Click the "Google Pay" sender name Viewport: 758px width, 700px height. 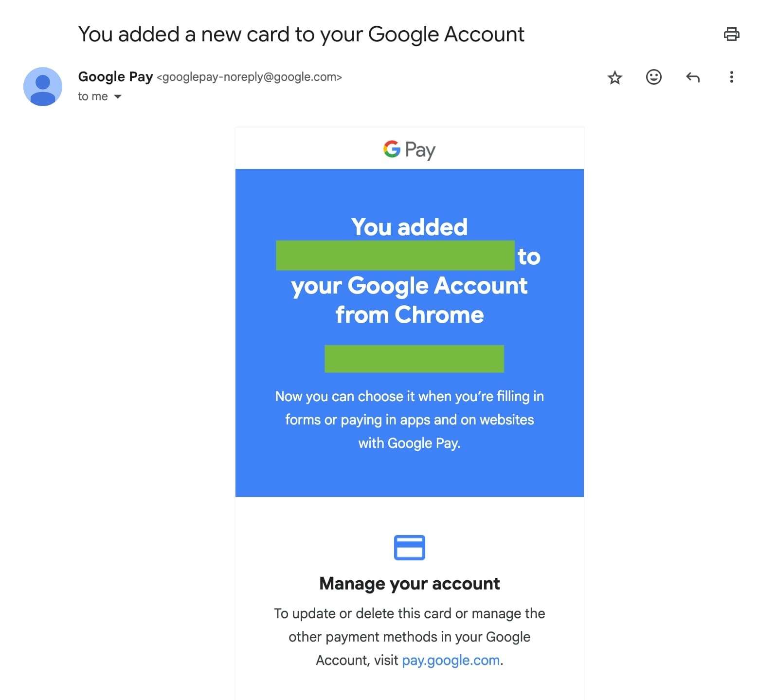pyautogui.click(x=115, y=77)
